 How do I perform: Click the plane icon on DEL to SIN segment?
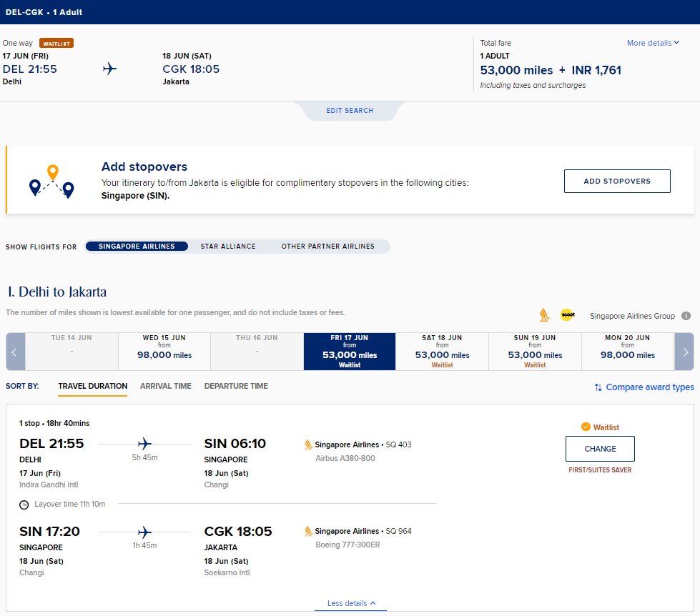(x=144, y=443)
